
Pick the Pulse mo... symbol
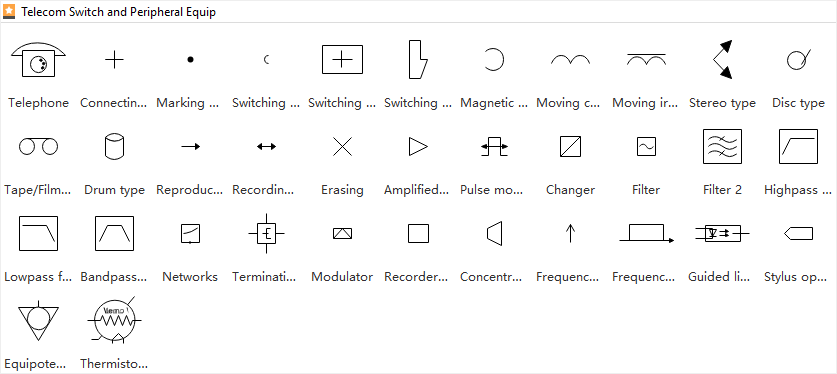(494, 146)
